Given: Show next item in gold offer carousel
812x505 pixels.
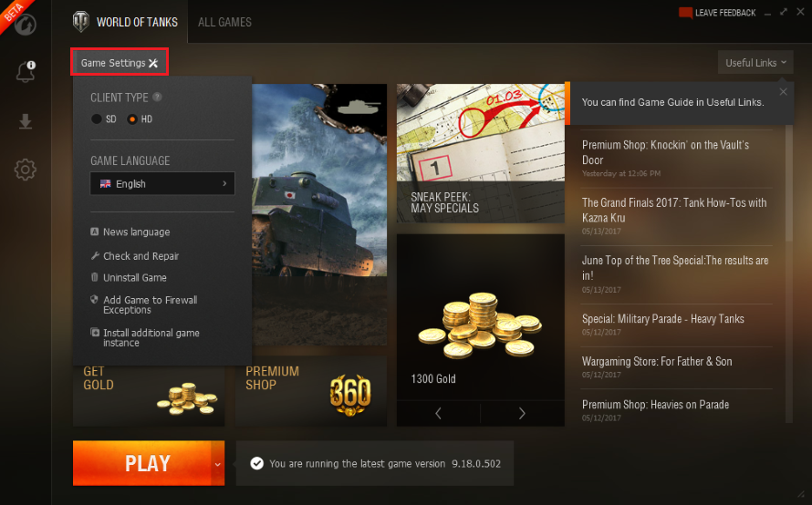Looking at the screenshot, I should 522,413.
